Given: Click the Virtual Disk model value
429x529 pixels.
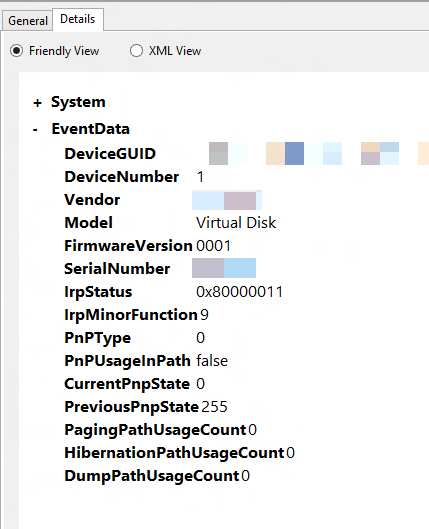Looking at the screenshot, I should click(x=236, y=223).
